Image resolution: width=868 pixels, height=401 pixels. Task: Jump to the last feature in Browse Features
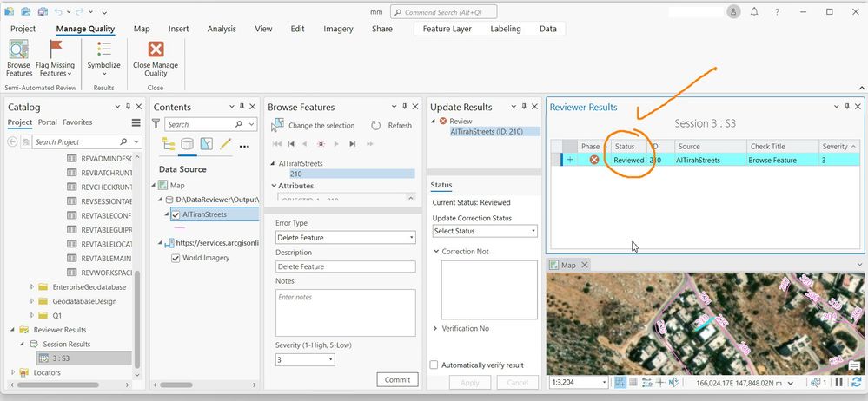[353, 144]
